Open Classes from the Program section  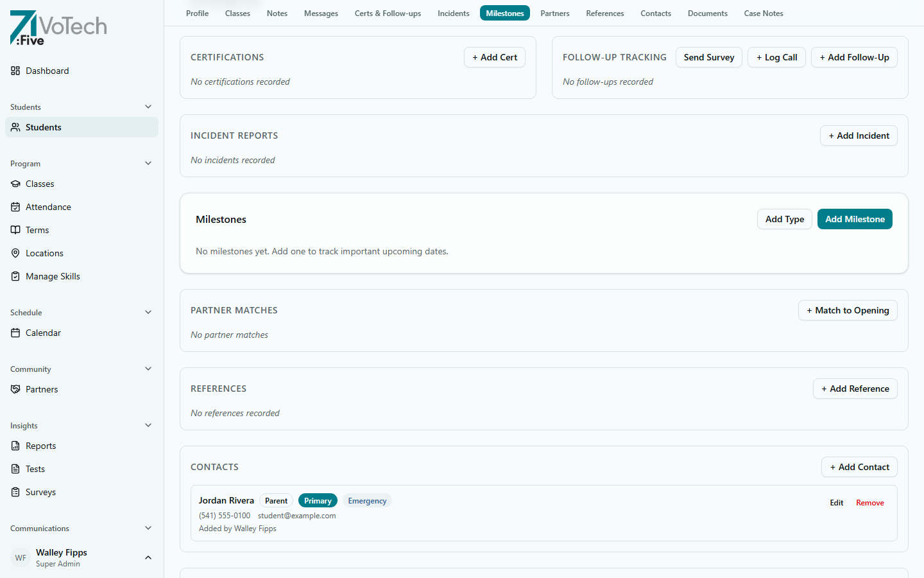point(40,184)
